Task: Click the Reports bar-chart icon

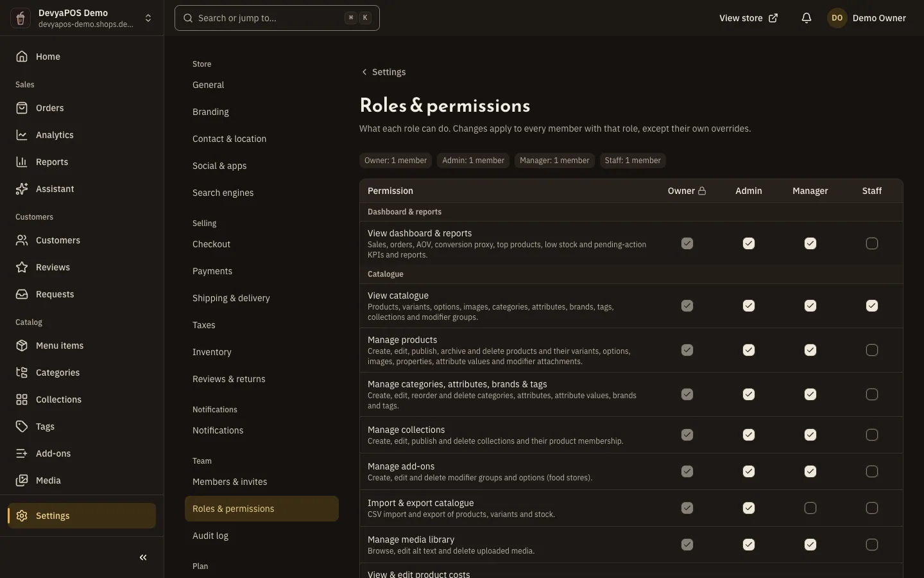Action: click(x=22, y=162)
